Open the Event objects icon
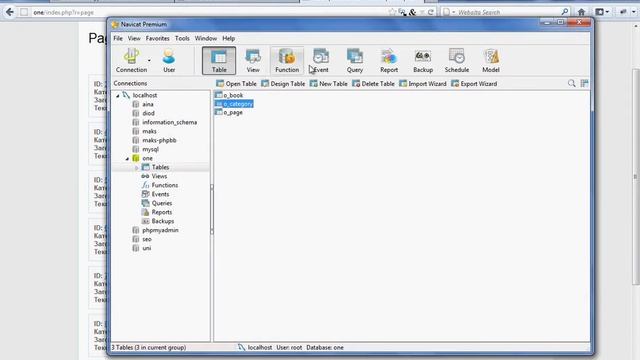640x360 pixels. 321,61
